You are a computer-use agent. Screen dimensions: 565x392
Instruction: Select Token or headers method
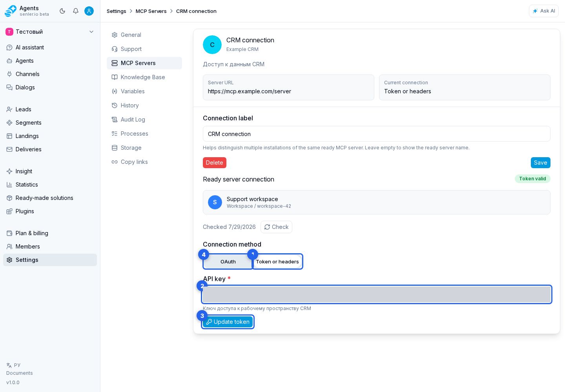(x=277, y=261)
